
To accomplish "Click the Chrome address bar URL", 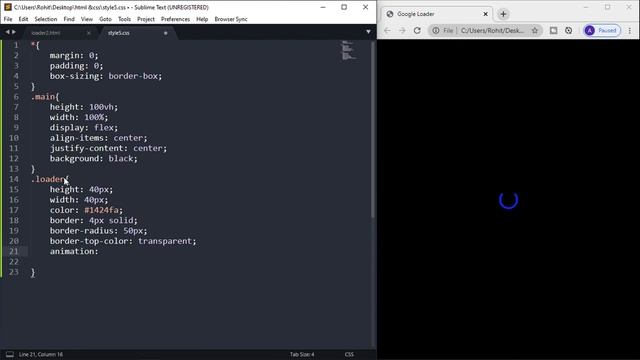I will [492, 31].
